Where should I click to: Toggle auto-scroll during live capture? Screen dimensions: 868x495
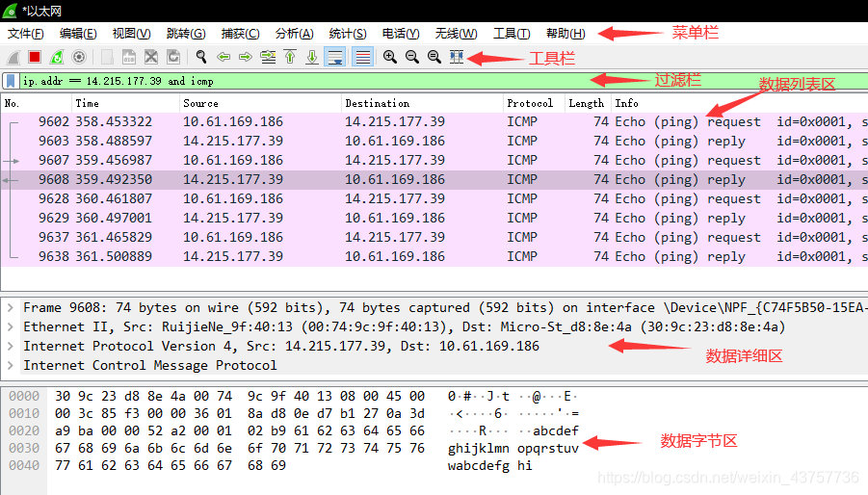pos(335,57)
